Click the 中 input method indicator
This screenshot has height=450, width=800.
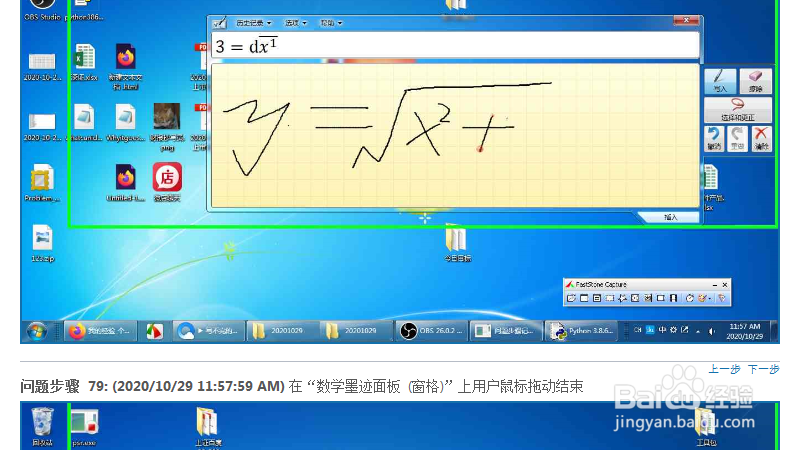coord(662,330)
